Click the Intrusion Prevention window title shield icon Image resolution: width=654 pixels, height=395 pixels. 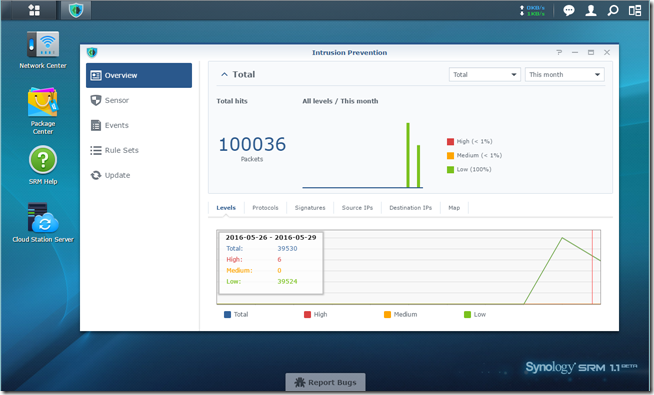pos(92,53)
